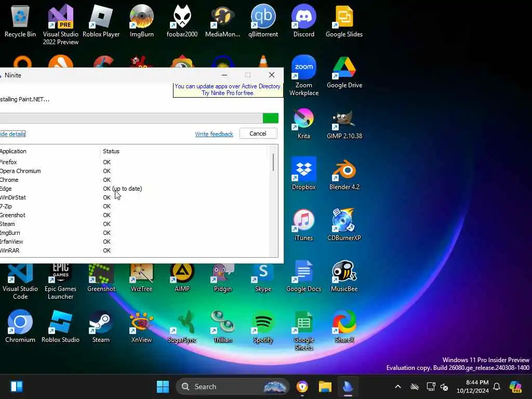The height and width of the screenshot is (399, 532).
Task: Click the SugarSync desktop icon
Action: click(182, 326)
